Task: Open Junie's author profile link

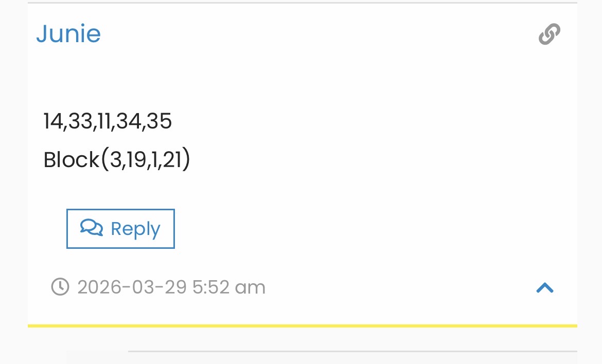Action: [x=68, y=34]
